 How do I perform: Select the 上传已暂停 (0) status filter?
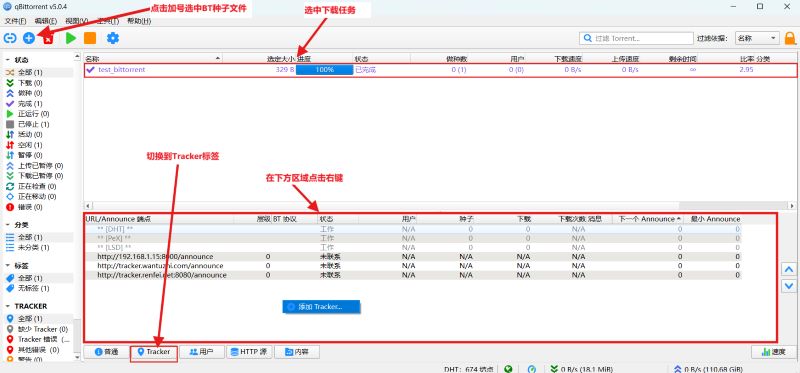(x=41, y=165)
